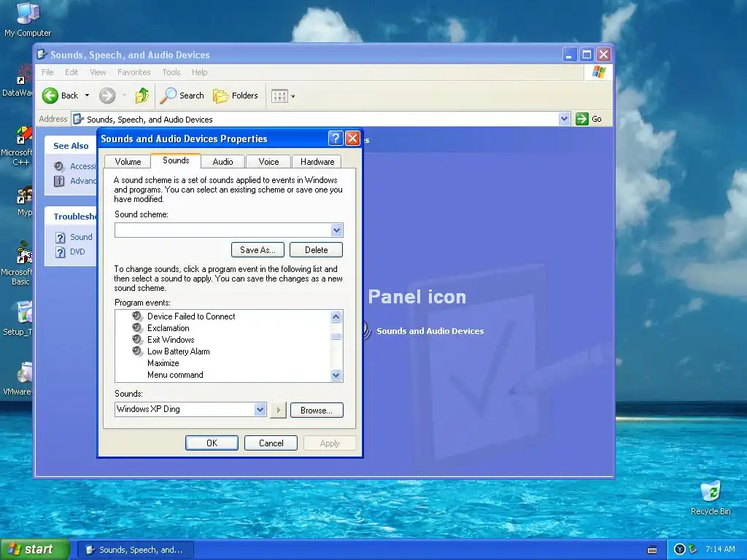The width and height of the screenshot is (747, 560).
Task: Click the Search magnifier toolbar button
Action: 182,96
